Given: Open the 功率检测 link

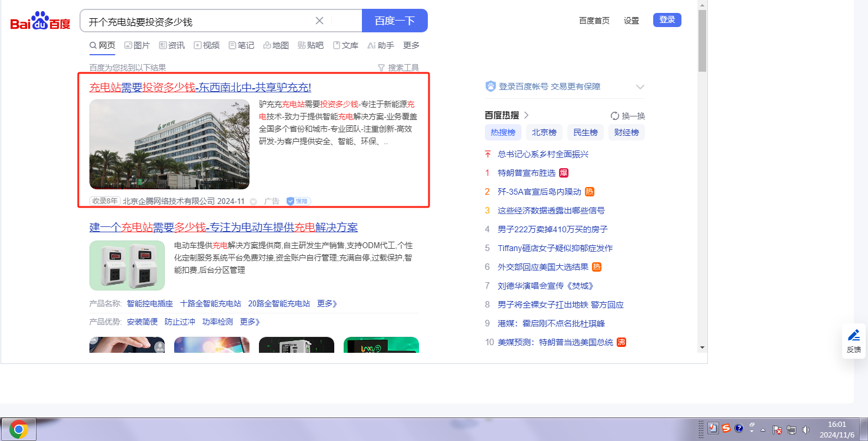Looking at the screenshot, I should pyautogui.click(x=218, y=322).
